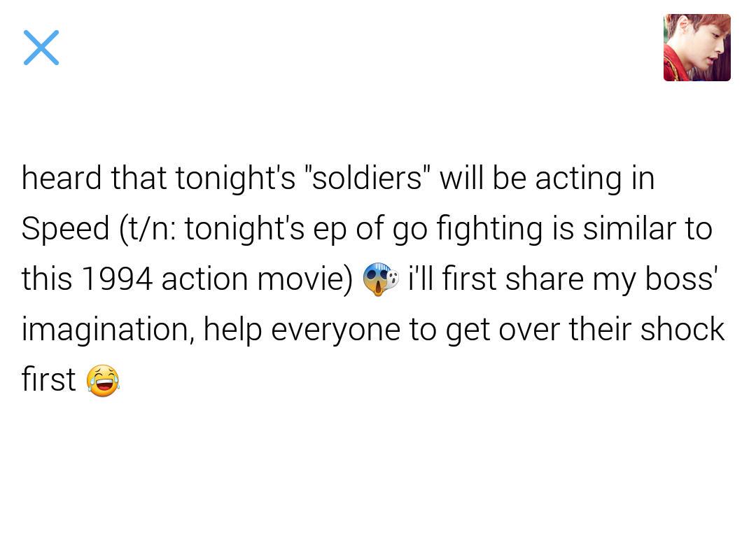Click the year "1994" in the text
This screenshot has height=537, width=756.
[x=116, y=279]
